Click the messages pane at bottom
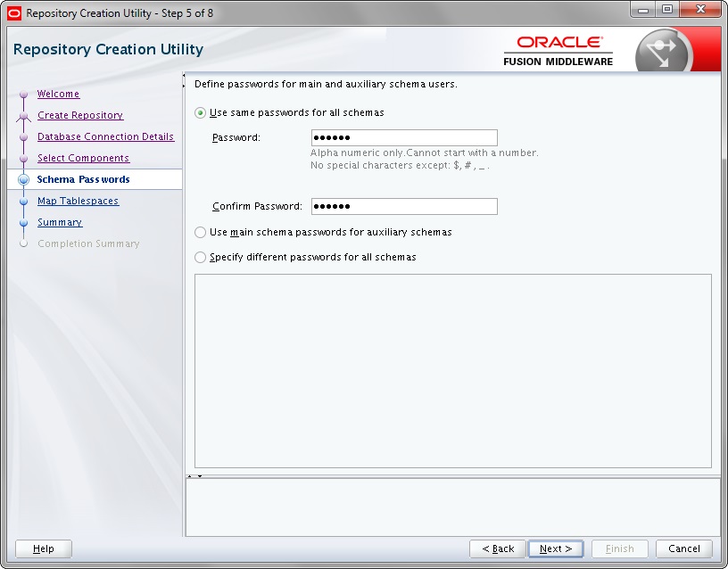728x569 pixels. click(452, 507)
